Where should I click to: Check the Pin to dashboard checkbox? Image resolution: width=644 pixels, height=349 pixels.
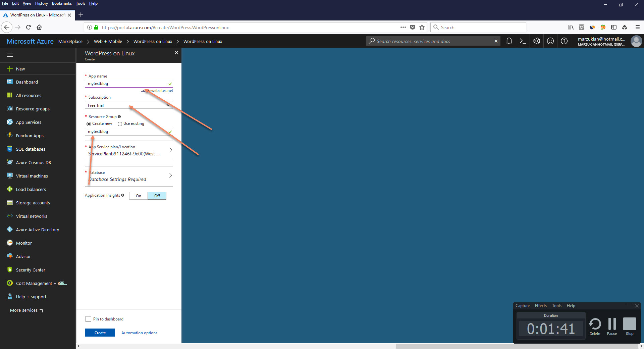coord(88,319)
